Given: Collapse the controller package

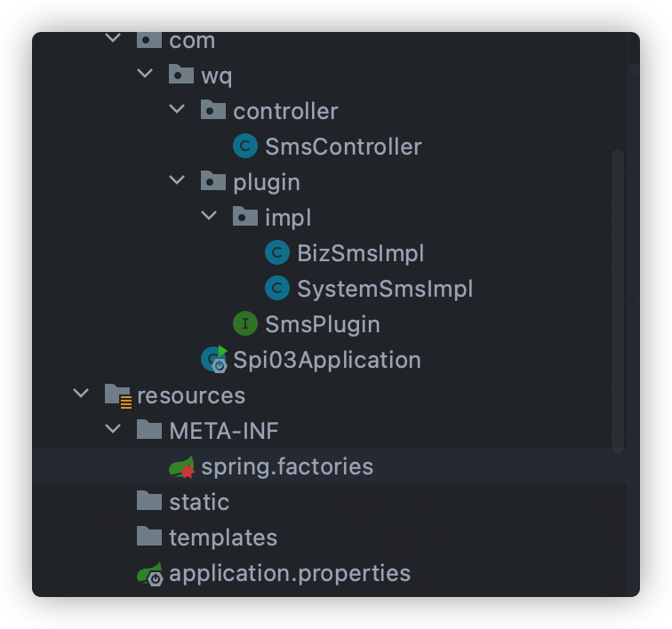Looking at the screenshot, I should [177, 109].
